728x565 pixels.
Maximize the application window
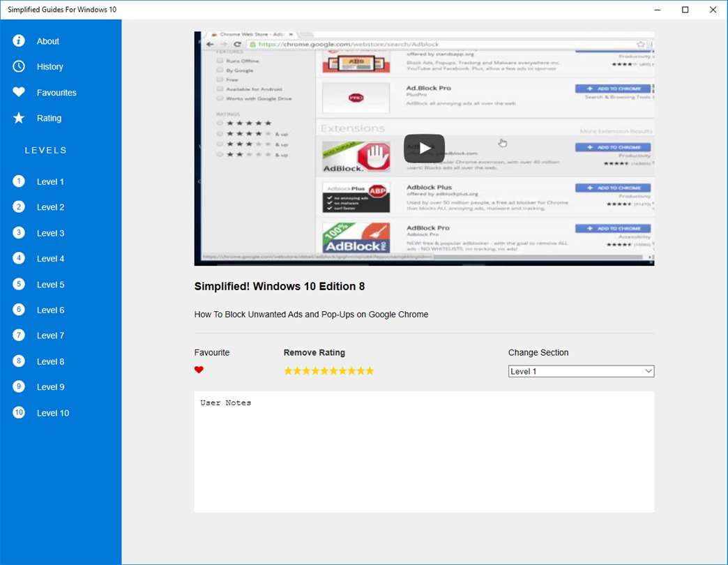[685, 10]
